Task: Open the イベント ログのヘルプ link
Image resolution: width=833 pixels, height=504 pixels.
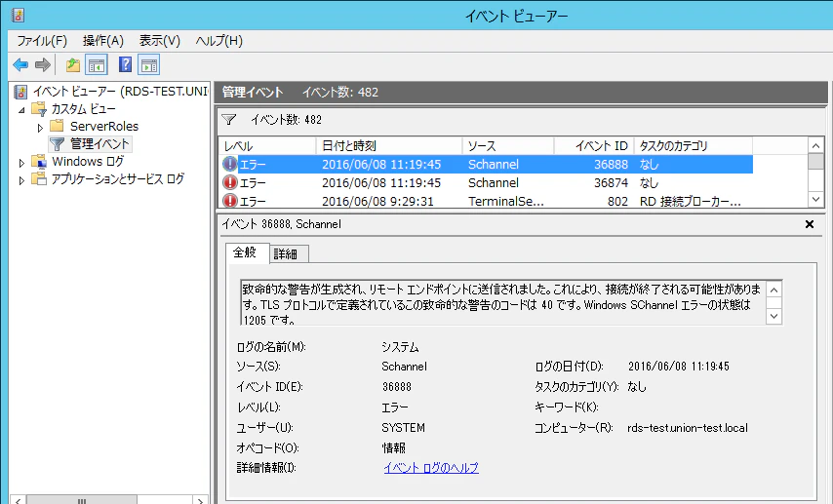Action: coord(431,467)
